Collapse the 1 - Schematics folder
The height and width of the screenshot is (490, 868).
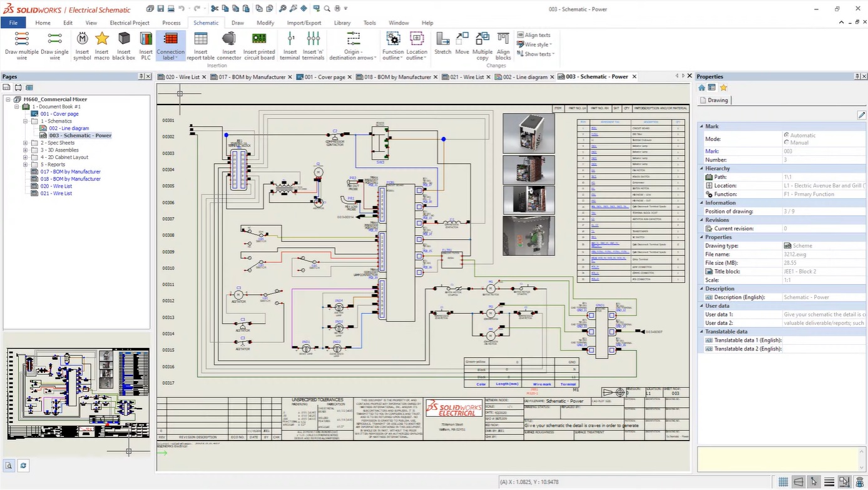click(x=26, y=121)
